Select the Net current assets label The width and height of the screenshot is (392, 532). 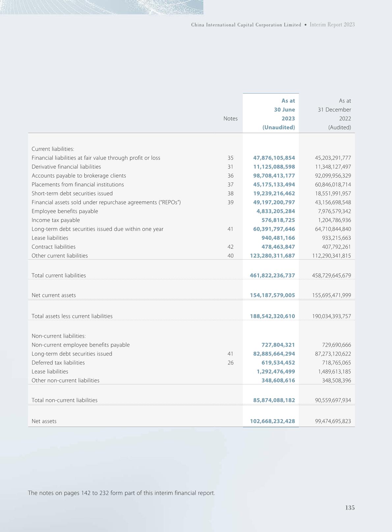pyautogui.click(x=54, y=295)
